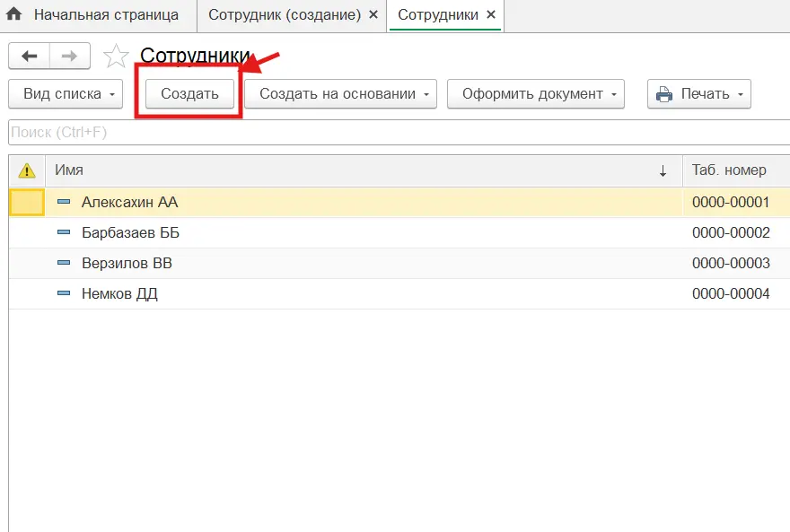The image size is (790, 532).
Task: Click the row icon beside Барбазаев ББ
Action: coord(64,233)
